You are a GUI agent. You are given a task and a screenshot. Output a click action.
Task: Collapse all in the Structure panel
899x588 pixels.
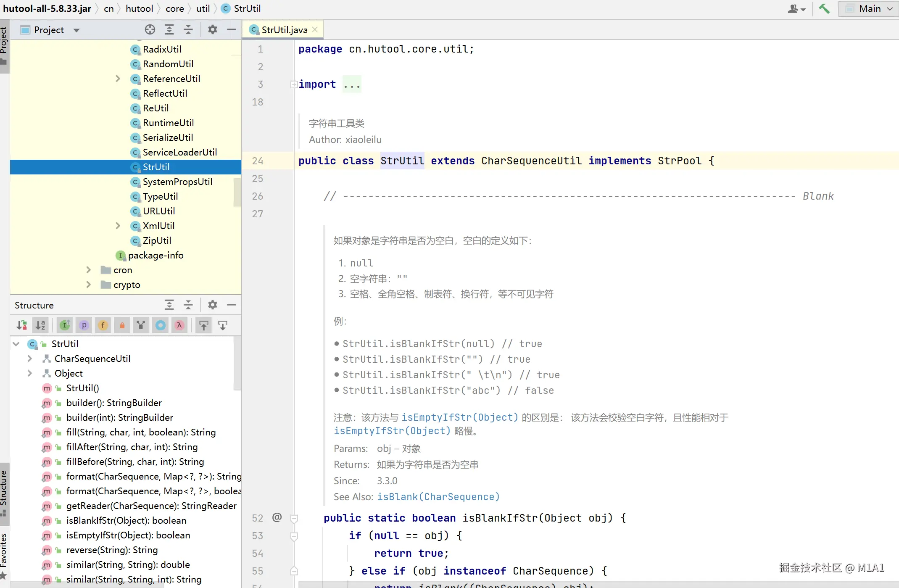tap(188, 305)
